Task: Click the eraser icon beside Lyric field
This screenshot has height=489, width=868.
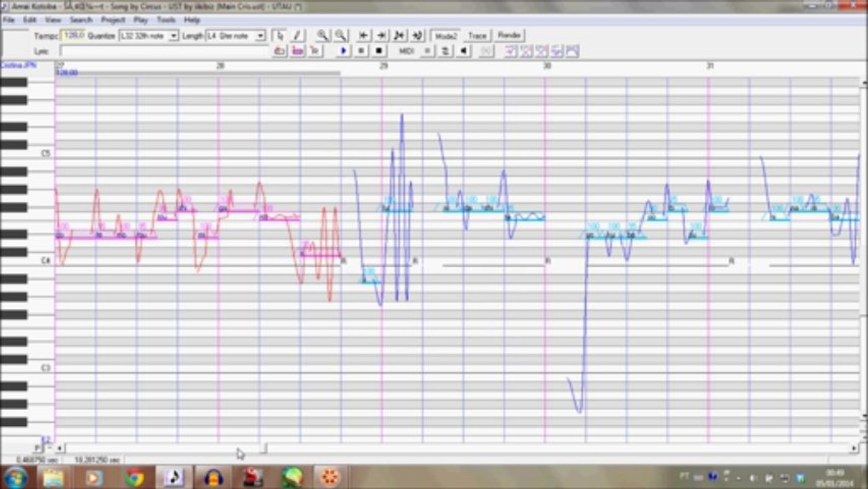Action: pyautogui.click(x=279, y=51)
